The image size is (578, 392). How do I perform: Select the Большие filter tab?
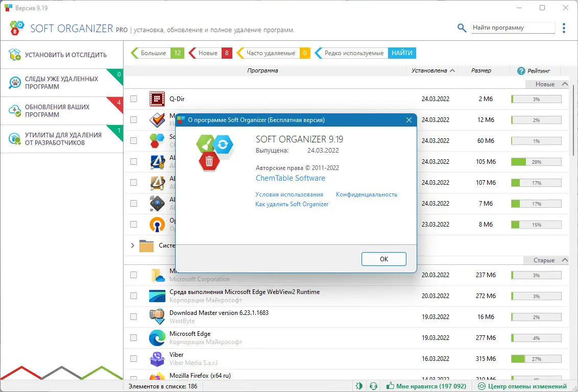[x=157, y=53]
